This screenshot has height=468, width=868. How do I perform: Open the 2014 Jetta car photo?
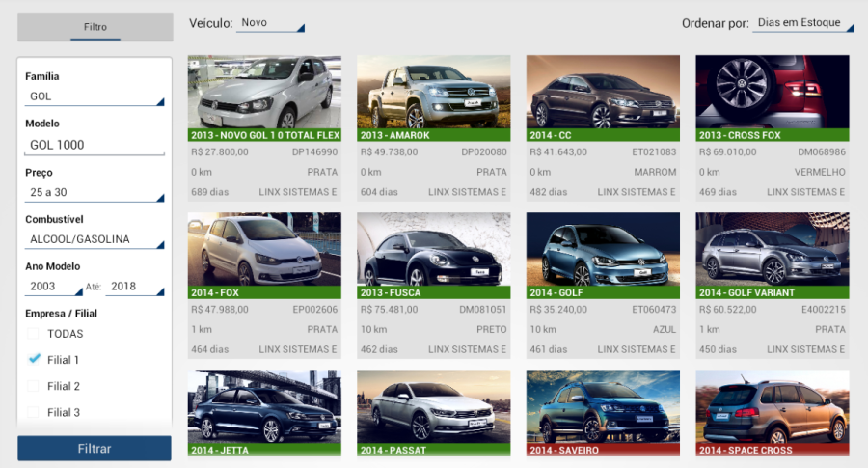(264, 407)
